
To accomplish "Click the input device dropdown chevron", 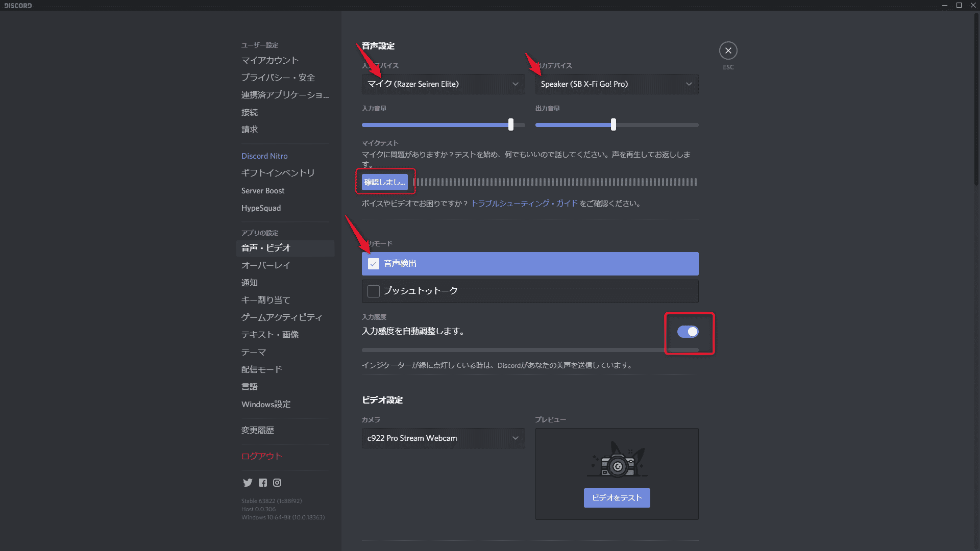I will 516,84.
